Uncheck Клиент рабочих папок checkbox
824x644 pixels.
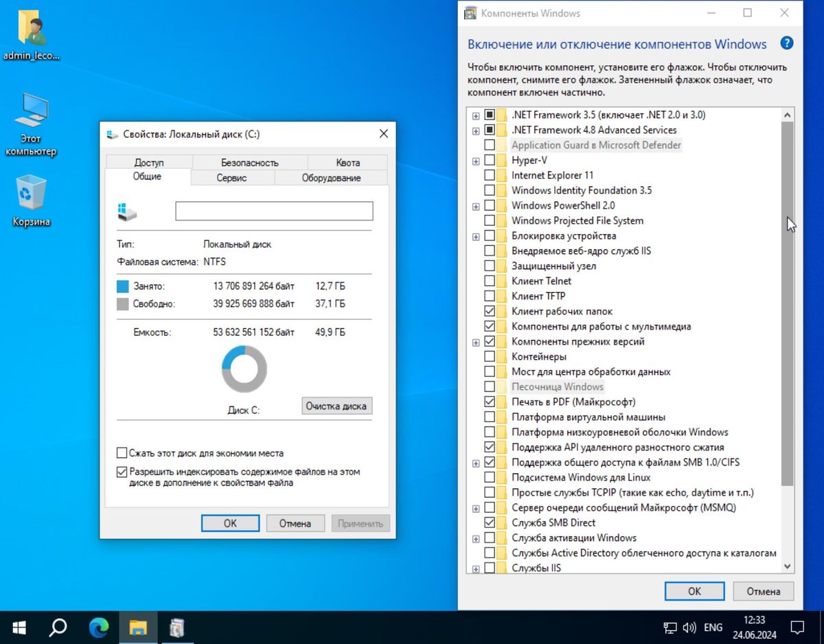pyautogui.click(x=490, y=311)
